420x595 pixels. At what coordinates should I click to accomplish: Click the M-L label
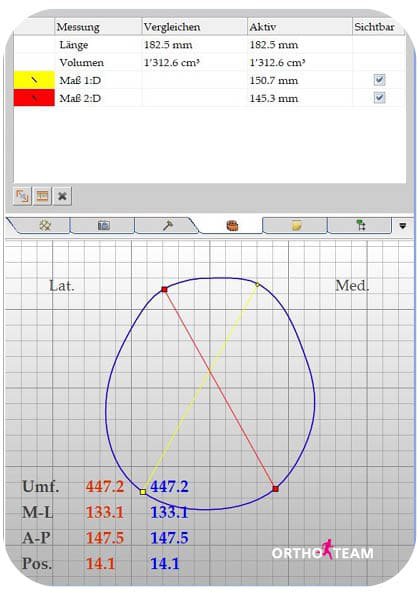[x=37, y=512]
